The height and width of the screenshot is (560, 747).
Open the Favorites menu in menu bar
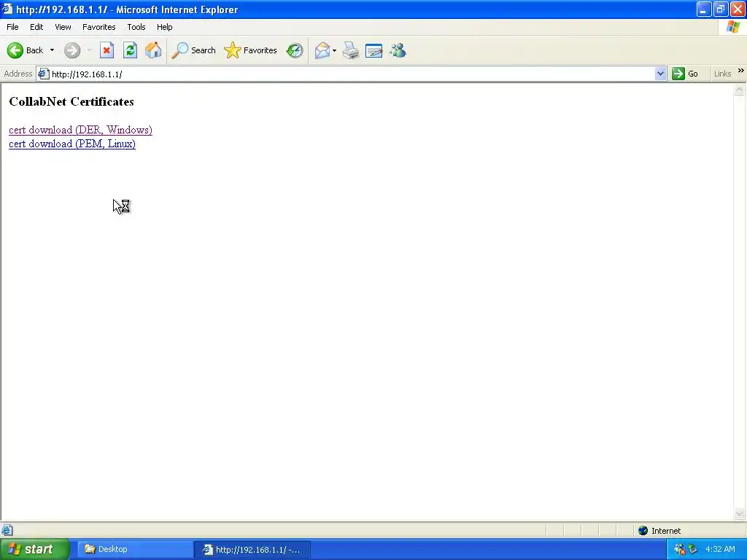(98, 27)
